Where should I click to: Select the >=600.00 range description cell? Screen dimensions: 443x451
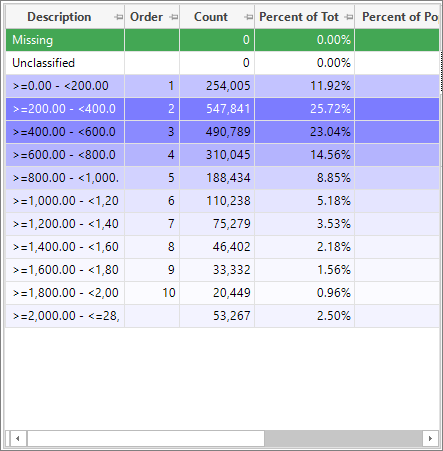(x=65, y=155)
